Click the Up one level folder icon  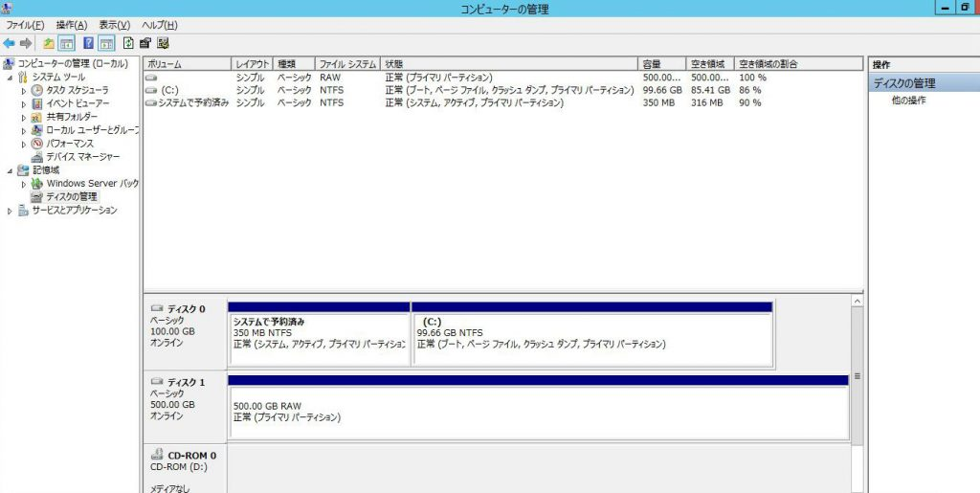49,43
